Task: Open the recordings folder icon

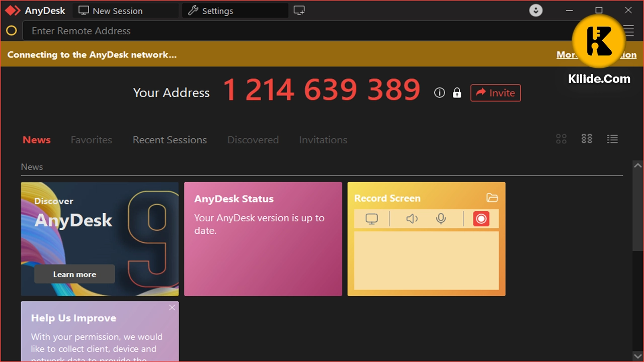Action: click(x=492, y=198)
